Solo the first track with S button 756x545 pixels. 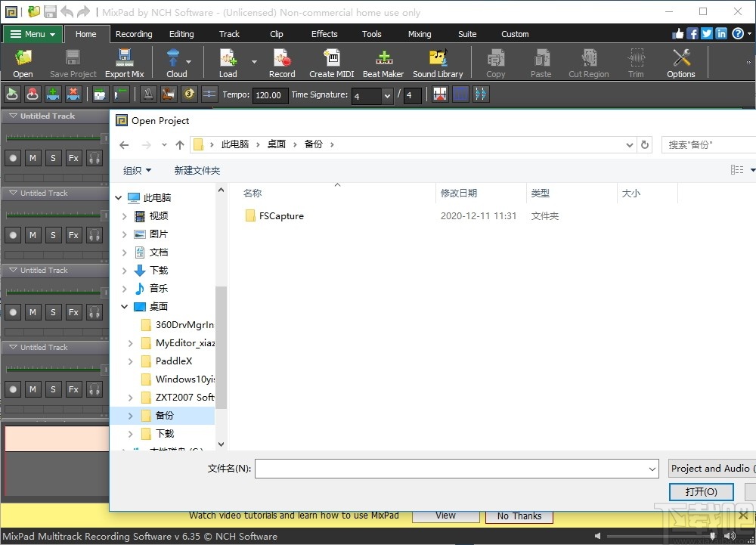[53, 157]
